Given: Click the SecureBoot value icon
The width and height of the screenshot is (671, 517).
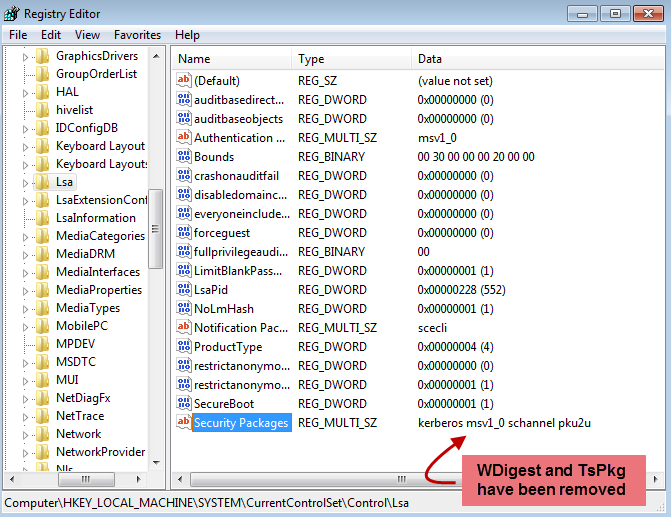Looking at the screenshot, I should pyautogui.click(x=183, y=404).
